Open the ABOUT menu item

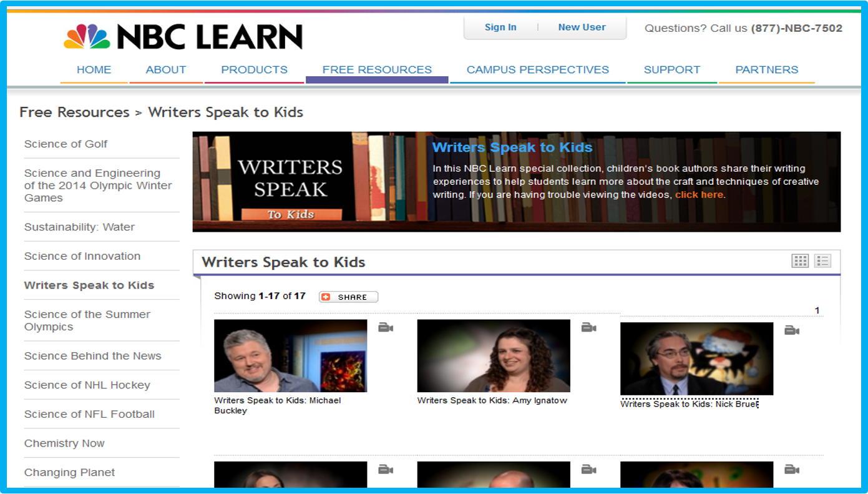[x=166, y=70]
